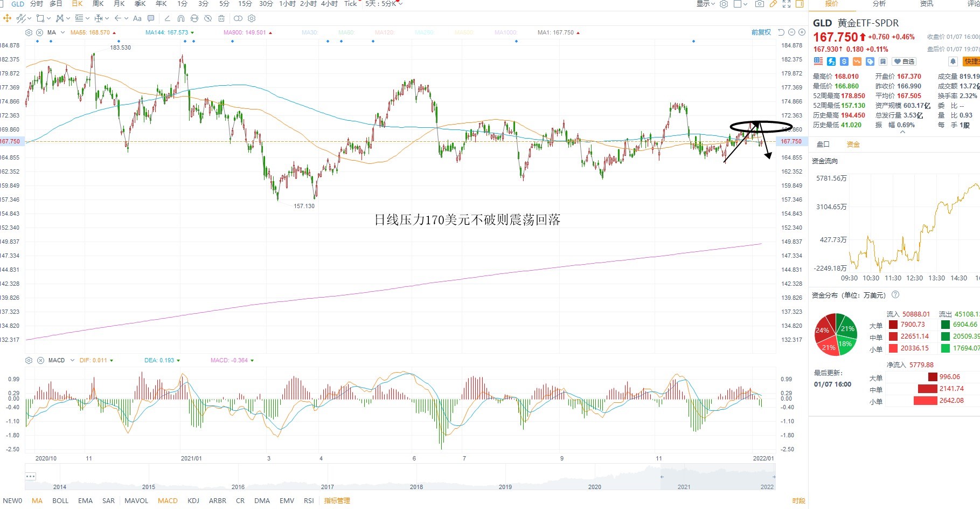
Task: Select the comment bubble annotation tool
Action: click(151, 18)
